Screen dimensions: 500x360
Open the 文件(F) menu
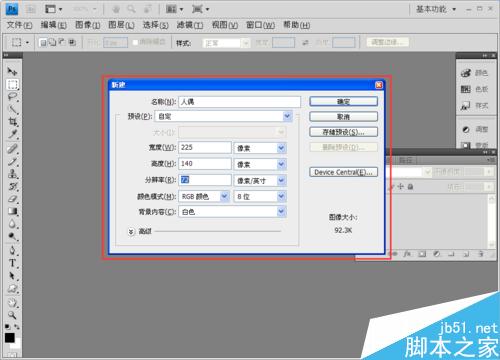19,25
